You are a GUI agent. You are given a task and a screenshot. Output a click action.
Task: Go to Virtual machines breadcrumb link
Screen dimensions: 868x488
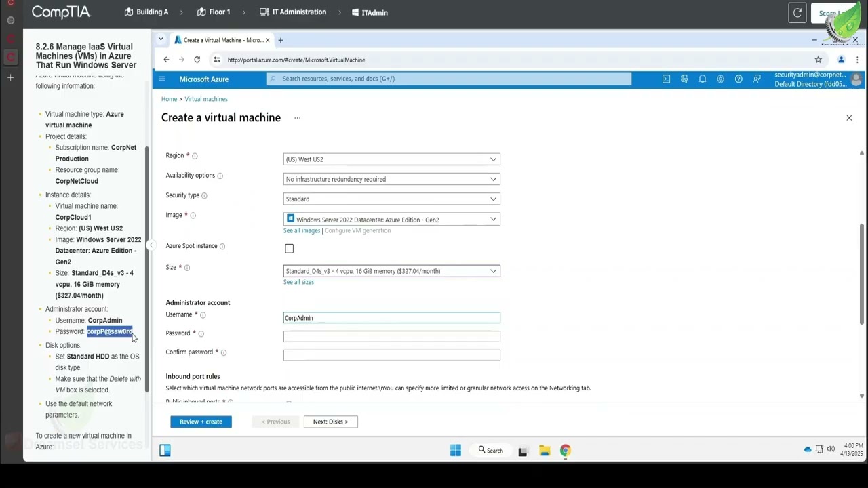click(206, 99)
